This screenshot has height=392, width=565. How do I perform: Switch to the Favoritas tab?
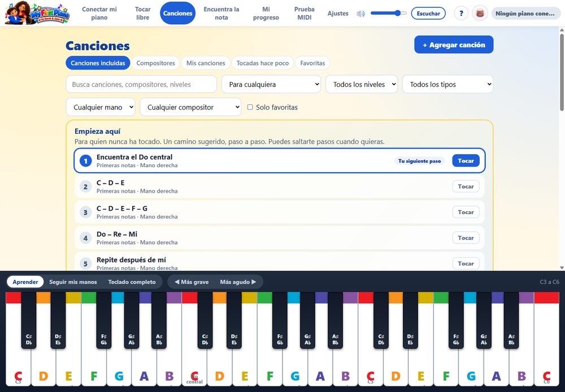(312, 63)
